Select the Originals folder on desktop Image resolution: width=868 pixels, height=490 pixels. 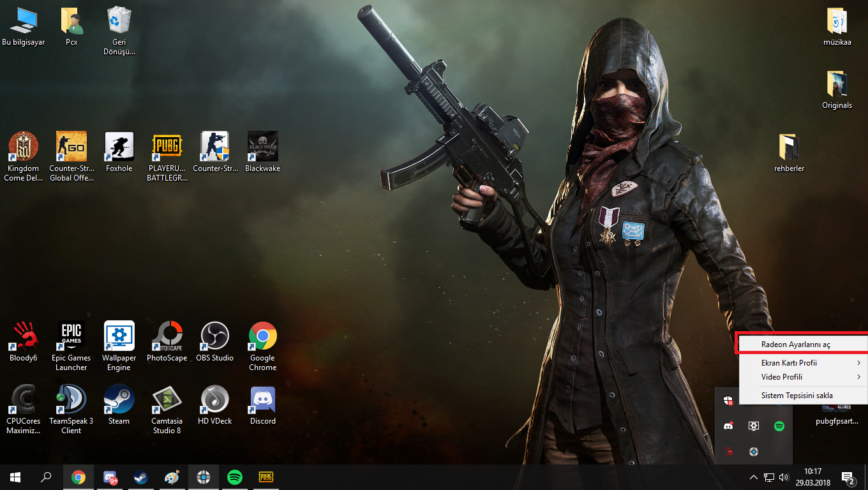[837, 89]
